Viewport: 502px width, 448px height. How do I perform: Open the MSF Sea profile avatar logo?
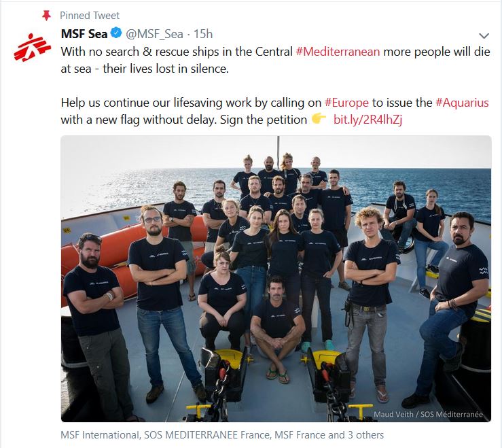point(33,48)
